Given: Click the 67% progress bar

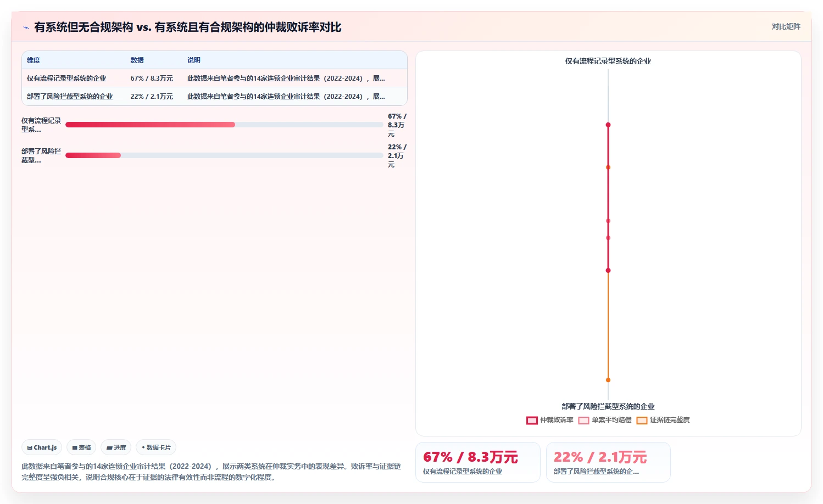Looking at the screenshot, I should coord(224,125).
